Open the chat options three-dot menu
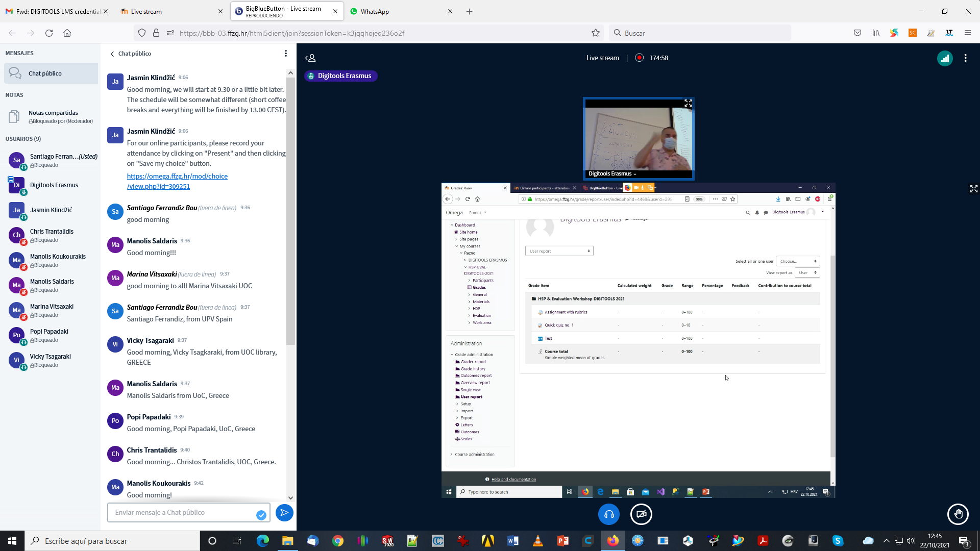The width and height of the screenshot is (980, 551). pyautogui.click(x=286, y=54)
